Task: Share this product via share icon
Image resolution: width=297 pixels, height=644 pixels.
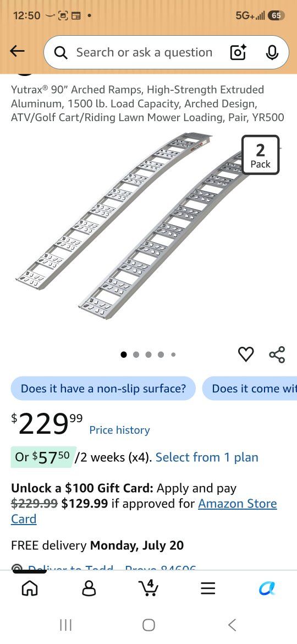Action: pyautogui.click(x=277, y=354)
